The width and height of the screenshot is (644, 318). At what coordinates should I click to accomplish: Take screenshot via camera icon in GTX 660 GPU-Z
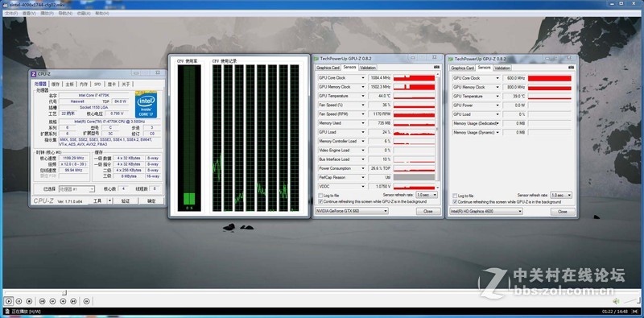click(436, 68)
